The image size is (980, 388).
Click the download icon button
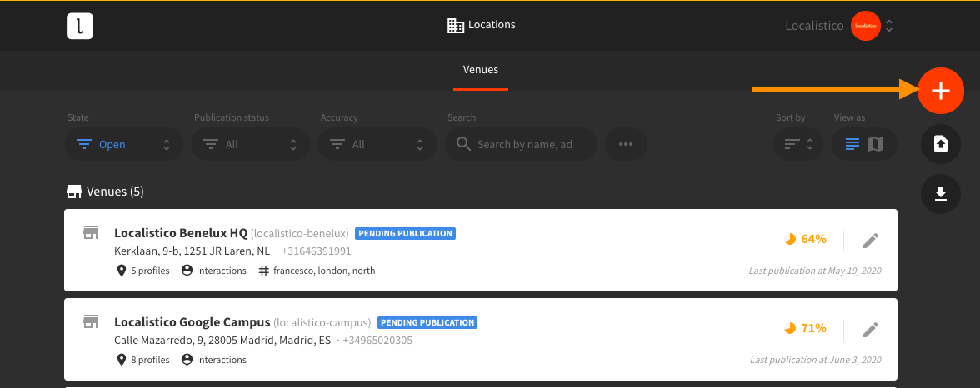point(941,194)
